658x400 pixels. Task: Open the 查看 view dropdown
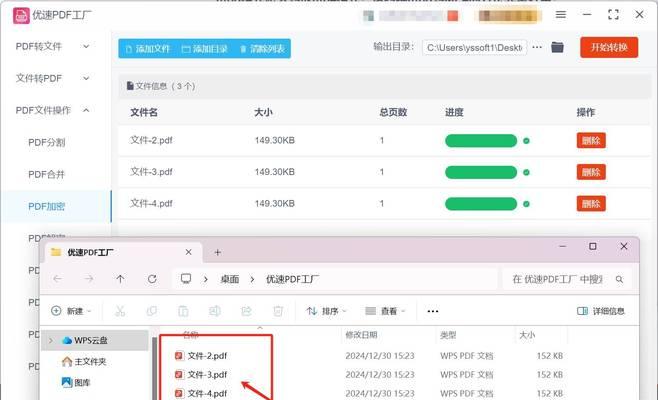(385, 311)
